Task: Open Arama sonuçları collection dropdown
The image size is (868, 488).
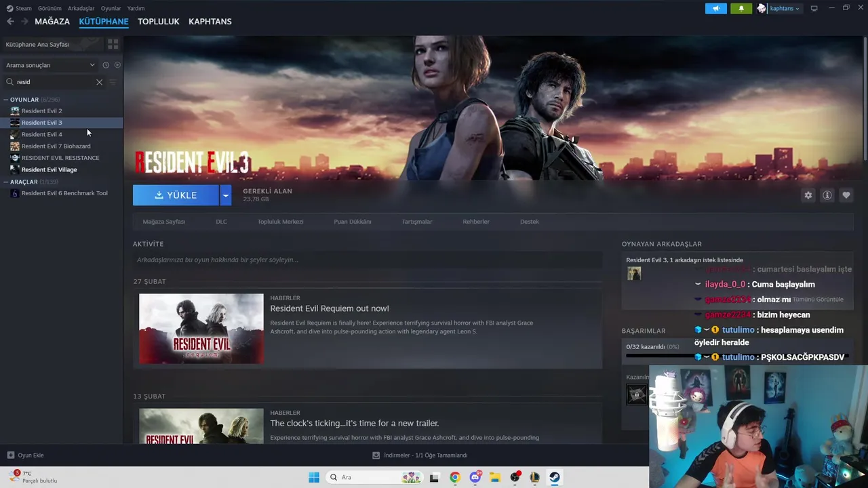Action: [51, 65]
